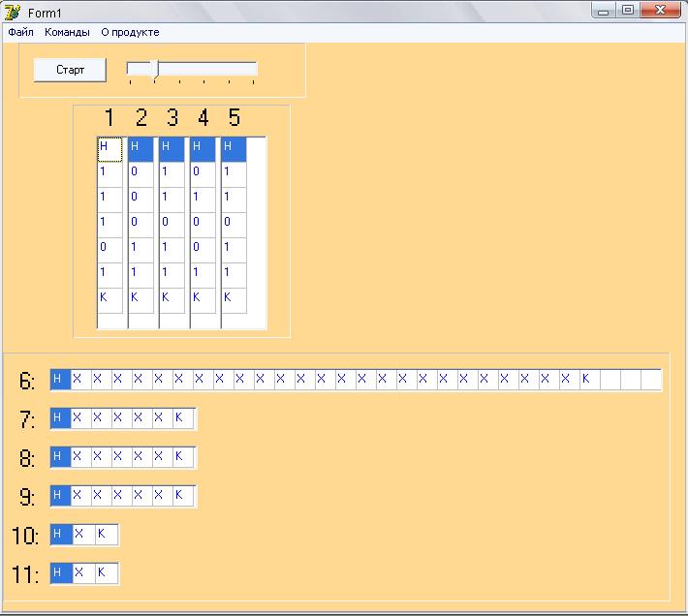Select the highlighted H cell in row 9
This screenshot has height=616, width=688.
tap(60, 496)
